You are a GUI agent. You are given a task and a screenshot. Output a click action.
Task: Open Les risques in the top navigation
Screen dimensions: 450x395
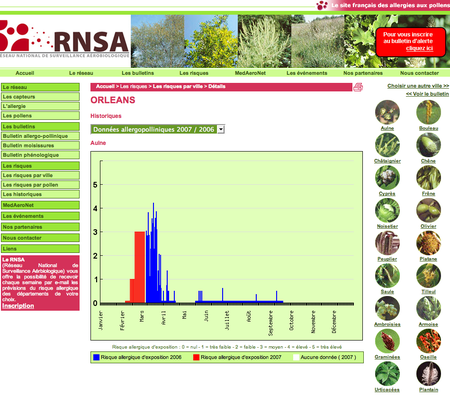[194, 73]
